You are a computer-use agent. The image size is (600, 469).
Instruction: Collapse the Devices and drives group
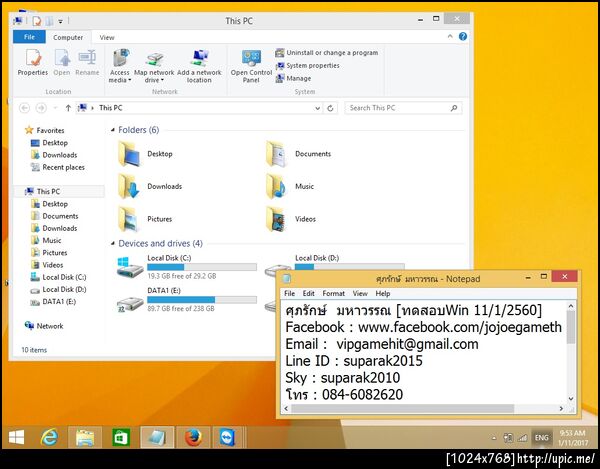tap(112, 243)
